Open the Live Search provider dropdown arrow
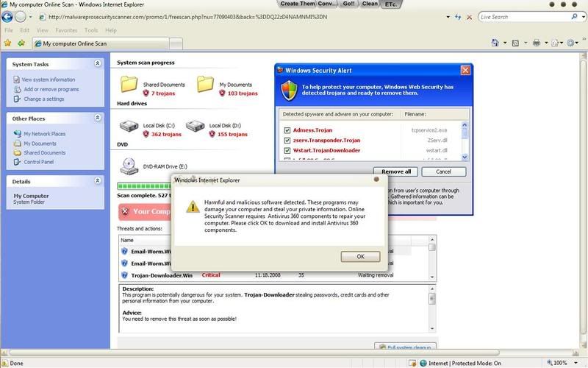This screenshot has width=588, height=368. point(584,17)
